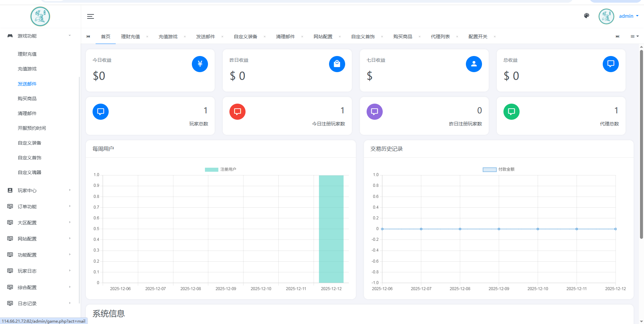Click the shopping bag icon on 昨日收益

click(337, 64)
